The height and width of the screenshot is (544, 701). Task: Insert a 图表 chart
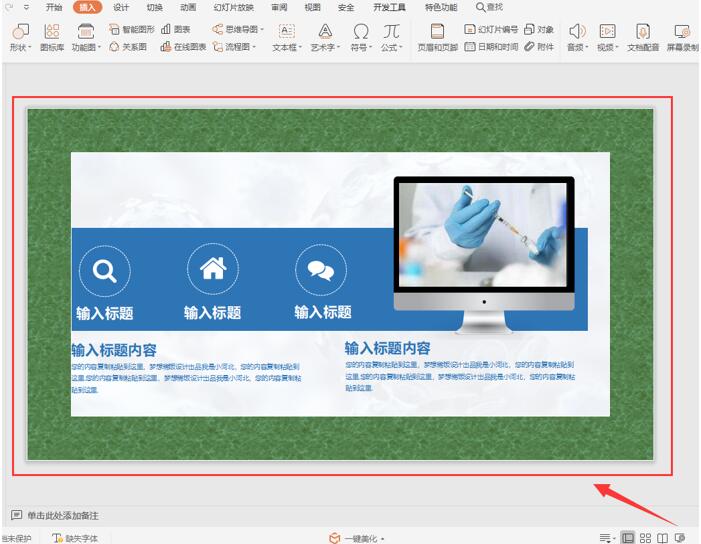coord(176,30)
